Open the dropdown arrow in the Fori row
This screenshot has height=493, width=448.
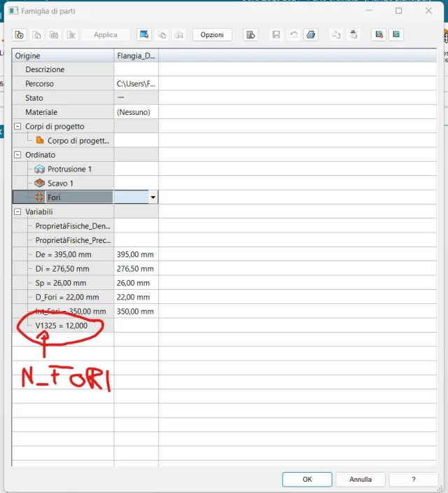(x=153, y=198)
